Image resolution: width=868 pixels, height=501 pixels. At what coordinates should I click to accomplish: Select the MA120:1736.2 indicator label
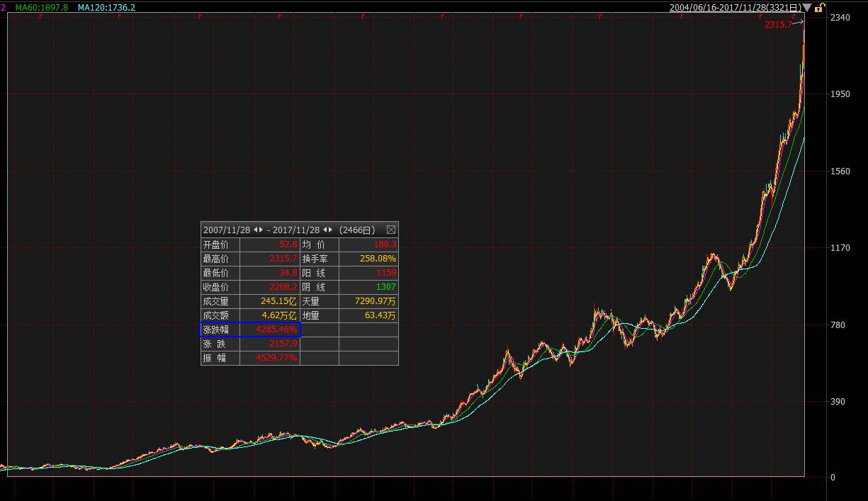click(106, 7)
